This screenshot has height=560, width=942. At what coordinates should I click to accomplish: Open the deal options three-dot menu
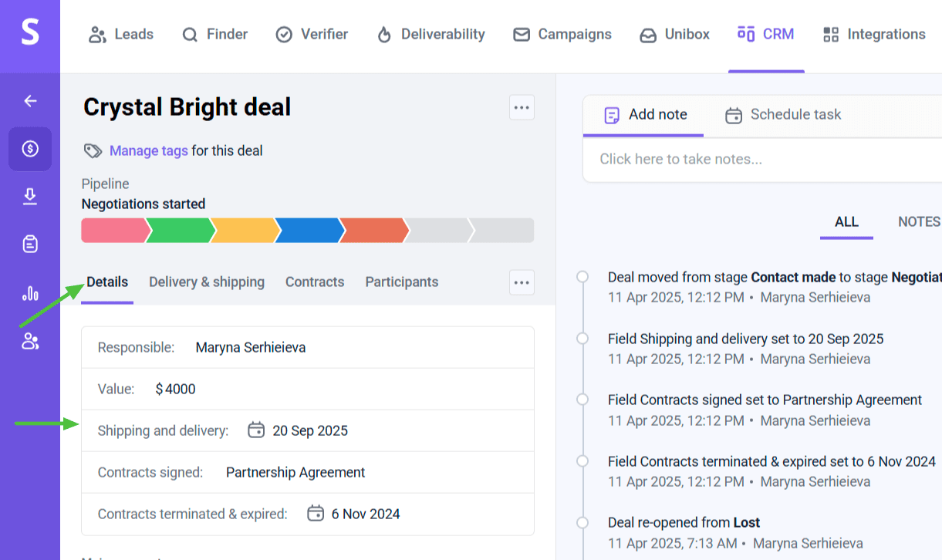[x=522, y=107]
